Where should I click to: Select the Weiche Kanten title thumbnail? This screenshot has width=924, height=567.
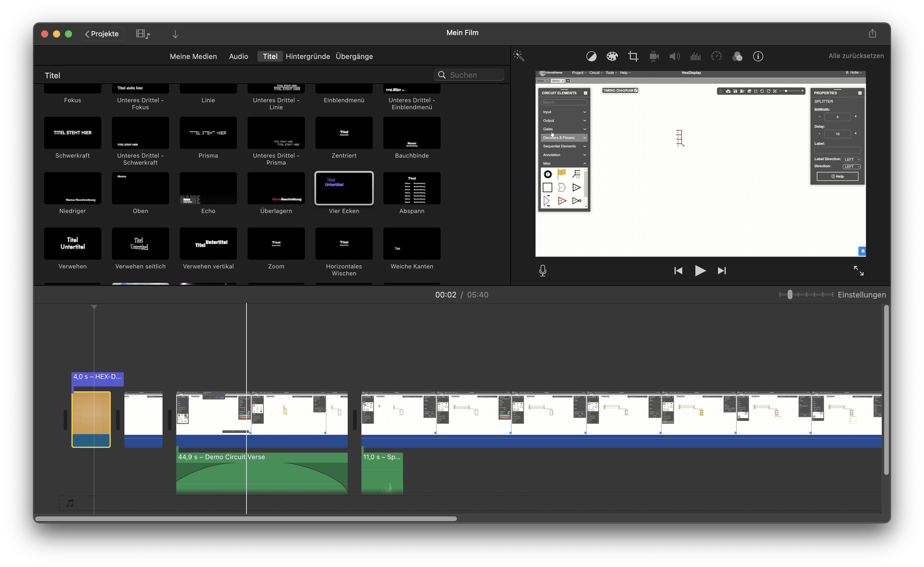(412, 244)
